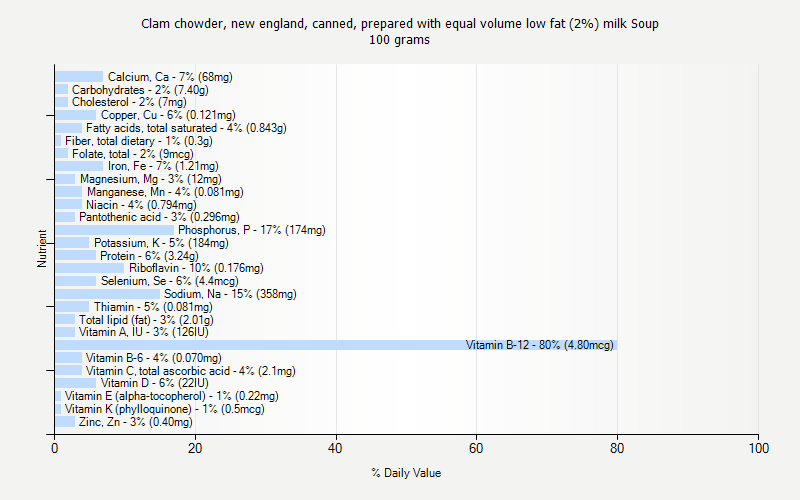Image resolution: width=800 pixels, height=500 pixels.
Task: Click the '100 grams' subtitle
Action: pyautogui.click(x=399, y=40)
